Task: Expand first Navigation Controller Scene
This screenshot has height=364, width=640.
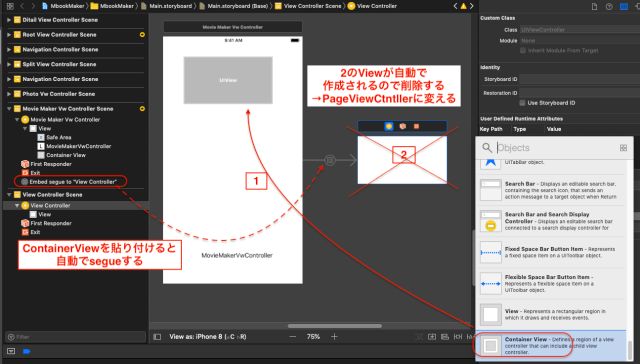Action: point(9,49)
